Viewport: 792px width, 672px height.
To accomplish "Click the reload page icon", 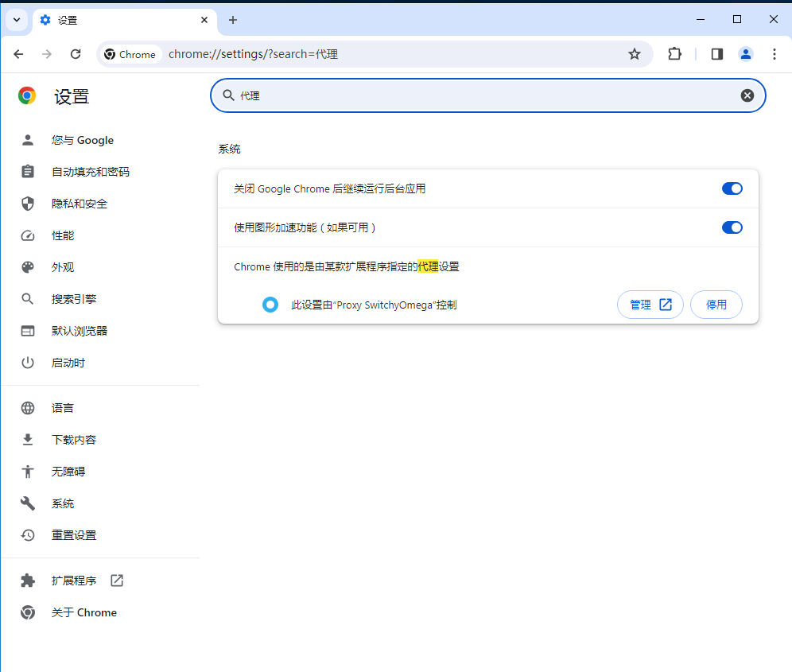I will [76, 54].
